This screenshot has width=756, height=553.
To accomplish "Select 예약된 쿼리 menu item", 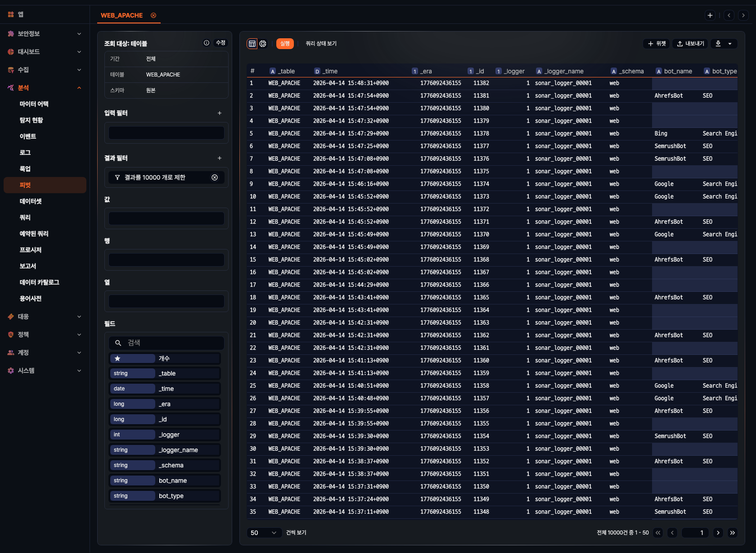I will coord(34,234).
